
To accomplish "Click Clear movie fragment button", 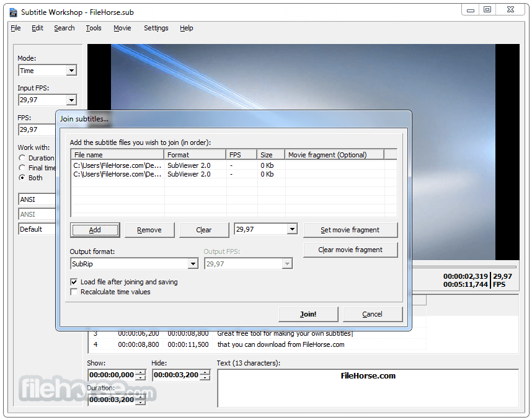I will (350, 250).
